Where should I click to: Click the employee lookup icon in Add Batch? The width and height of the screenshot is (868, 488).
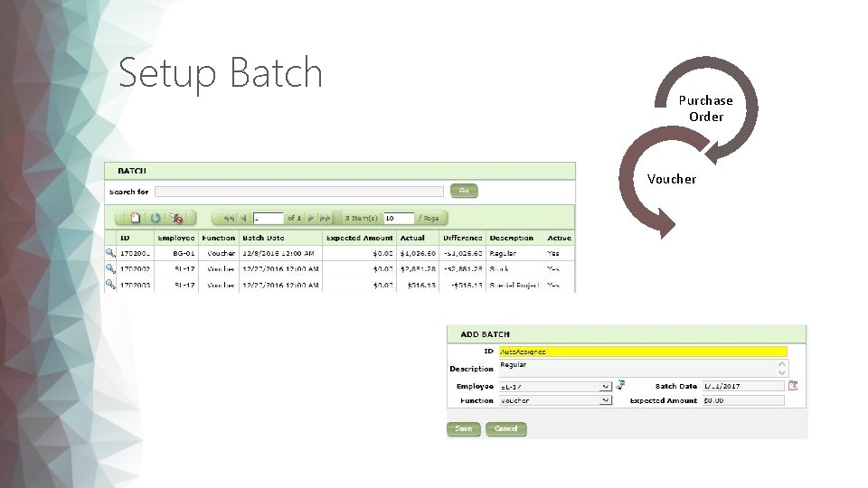coord(620,385)
